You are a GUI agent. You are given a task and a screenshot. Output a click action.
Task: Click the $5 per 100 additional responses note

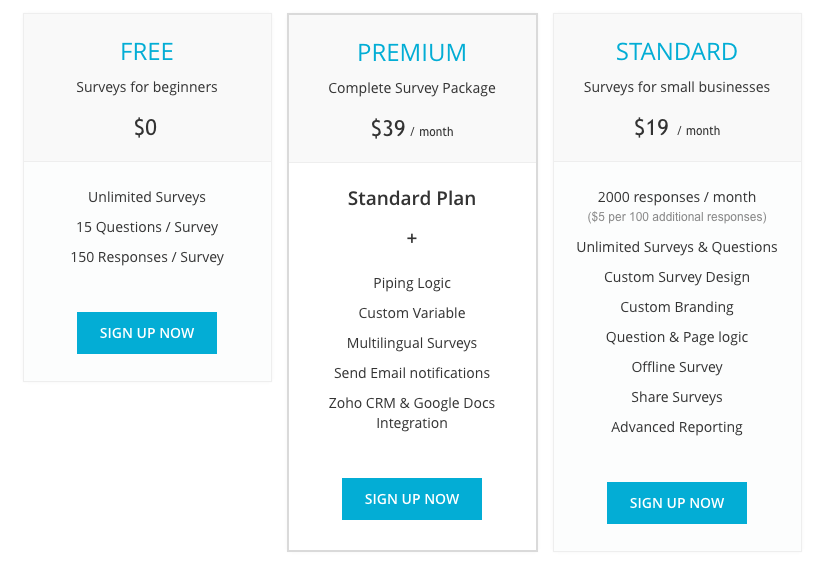pyautogui.click(x=677, y=217)
